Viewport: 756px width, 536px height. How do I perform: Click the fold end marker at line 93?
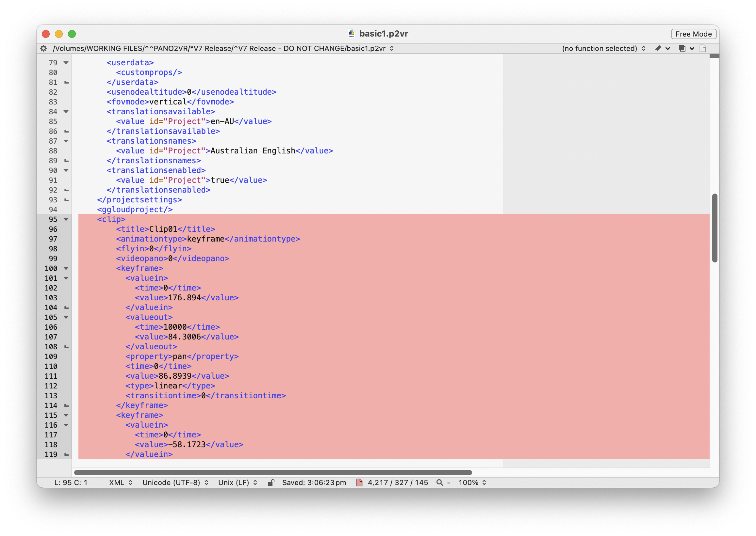tap(66, 200)
